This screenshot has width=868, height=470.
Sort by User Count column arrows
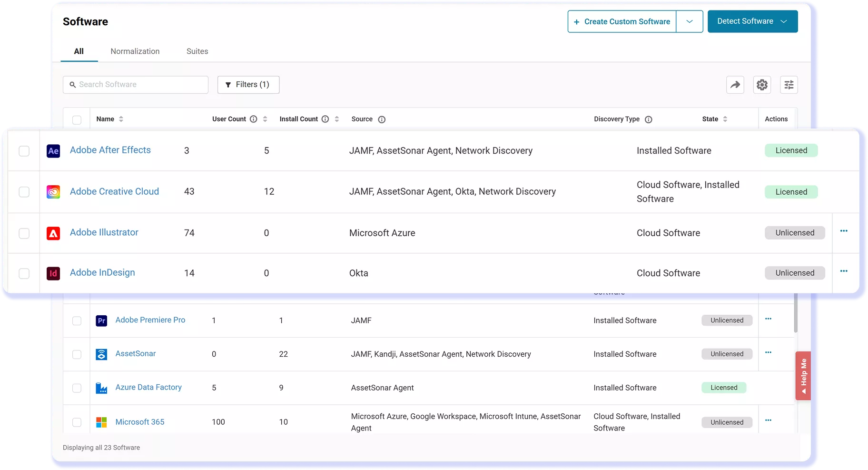pos(265,119)
